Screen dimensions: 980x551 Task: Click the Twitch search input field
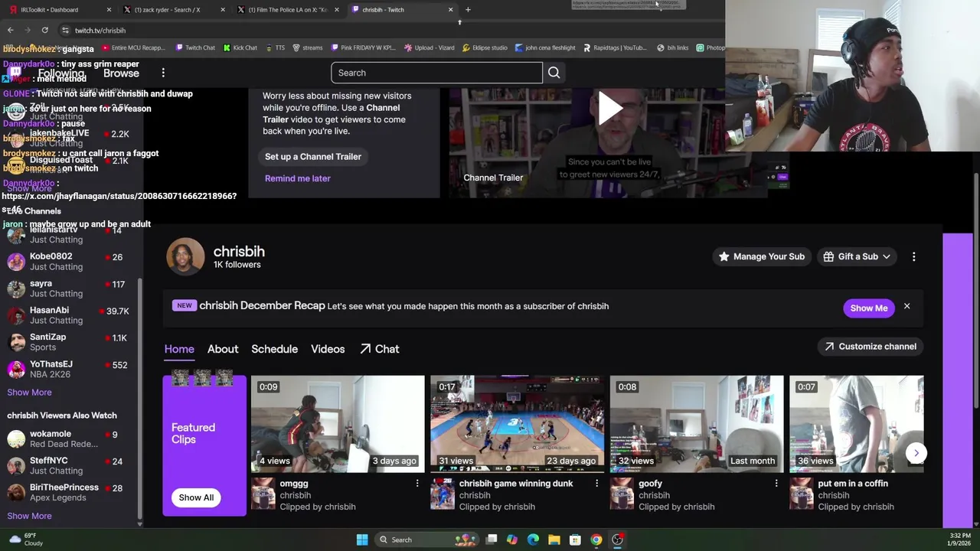pos(436,73)
